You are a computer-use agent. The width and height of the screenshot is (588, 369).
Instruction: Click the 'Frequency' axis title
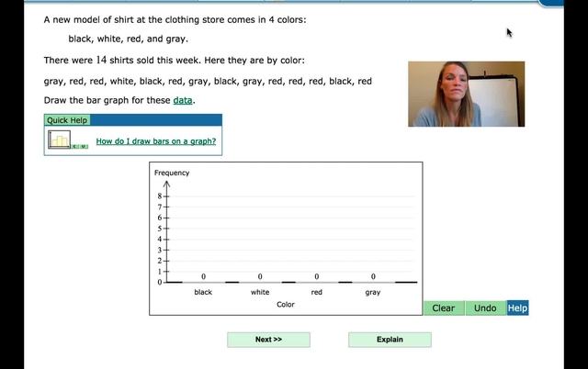pos(172,173)
